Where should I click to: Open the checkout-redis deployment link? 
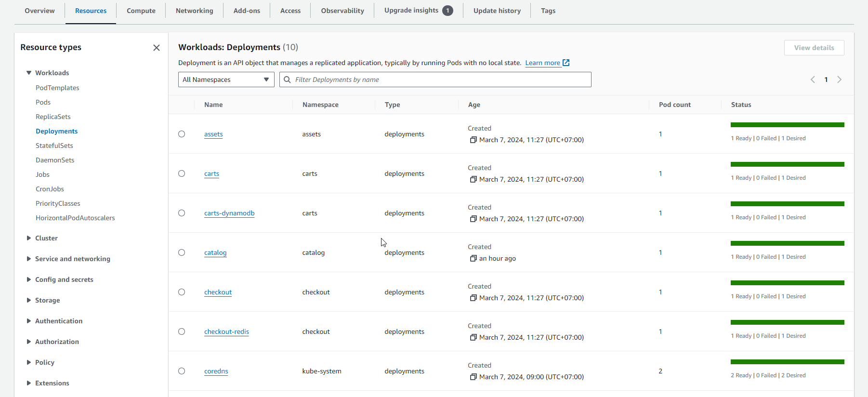click(226, 331)
